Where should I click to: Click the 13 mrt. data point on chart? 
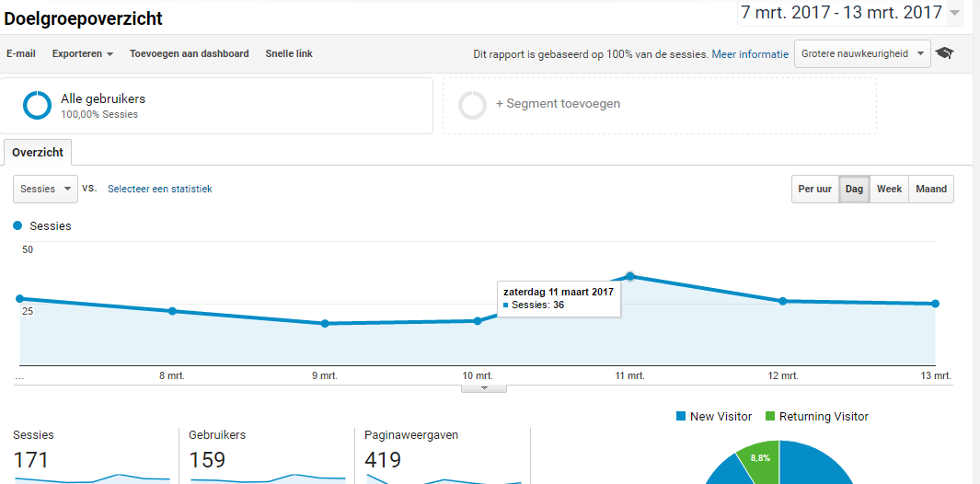pyautogui.click(x=935, y=304)
